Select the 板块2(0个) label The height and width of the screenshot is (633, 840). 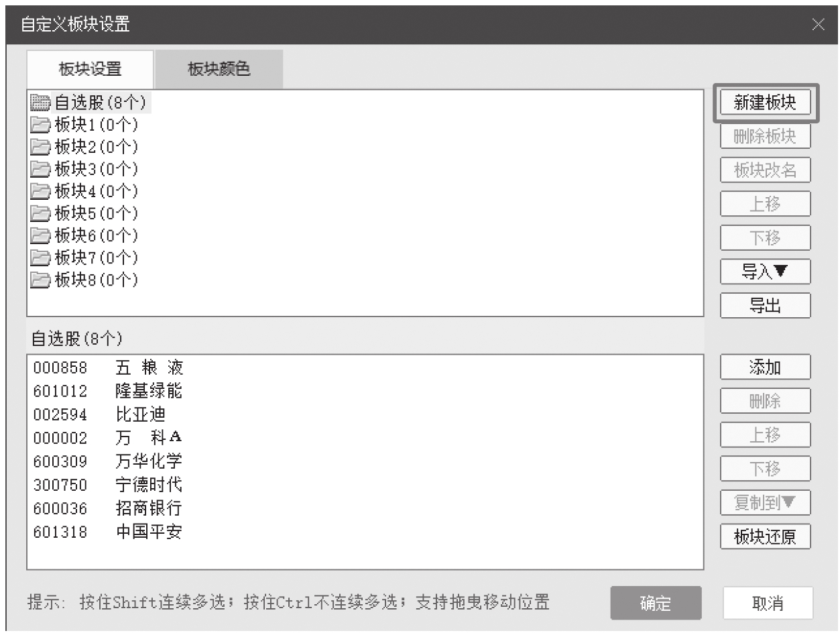[96, 147]
